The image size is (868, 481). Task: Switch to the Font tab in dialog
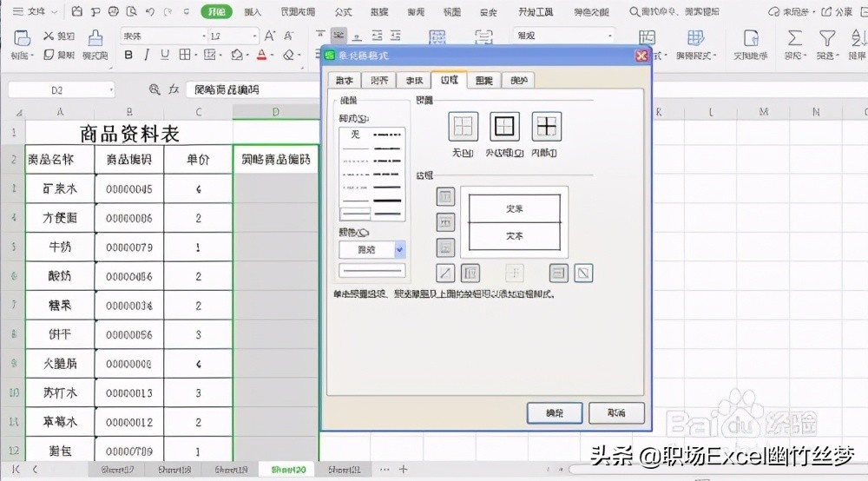point(414,80)
